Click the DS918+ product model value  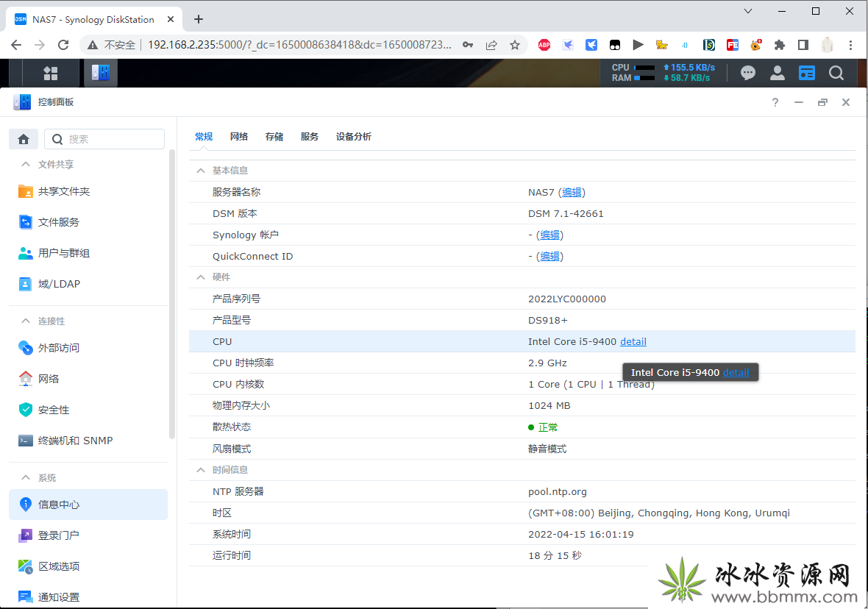pos(548,321)
